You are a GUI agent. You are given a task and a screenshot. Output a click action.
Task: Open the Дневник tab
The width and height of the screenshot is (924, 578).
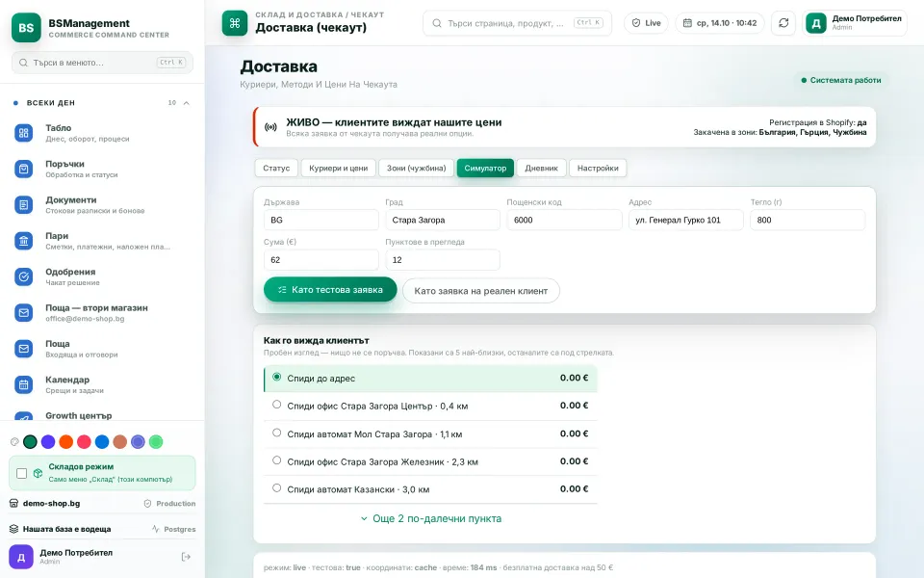pyautogui.click(x=542, y=168)
